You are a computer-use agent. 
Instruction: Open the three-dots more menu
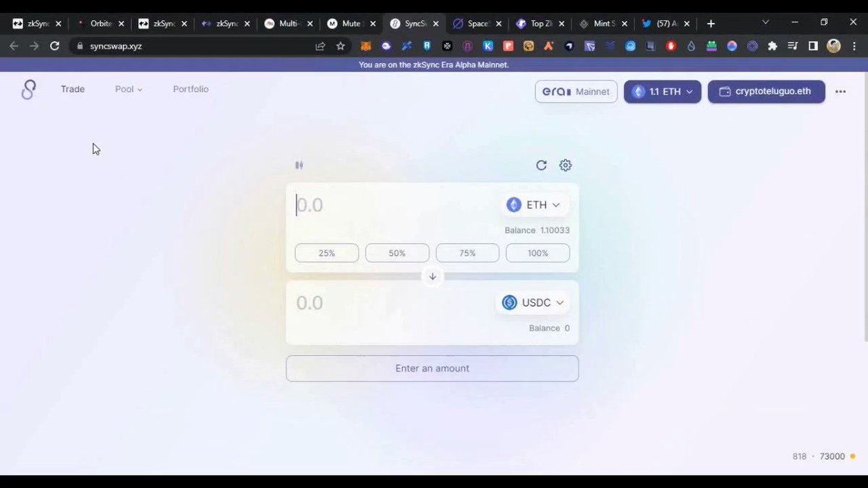tap(841, 92)
